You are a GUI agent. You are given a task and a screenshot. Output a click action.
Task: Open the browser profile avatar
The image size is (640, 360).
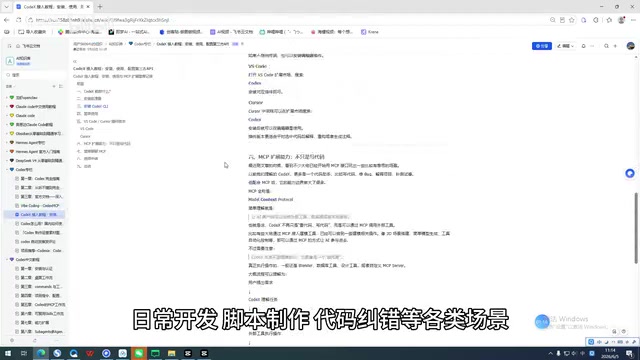click(621, 20)
